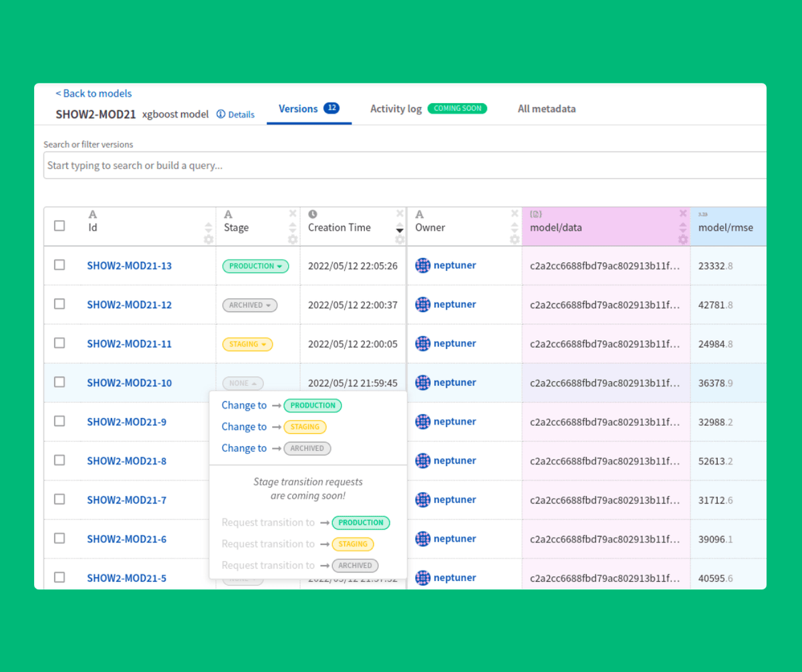Focus the search or filter versions field
The image size is (802, 672).
[x=404, y=165]
